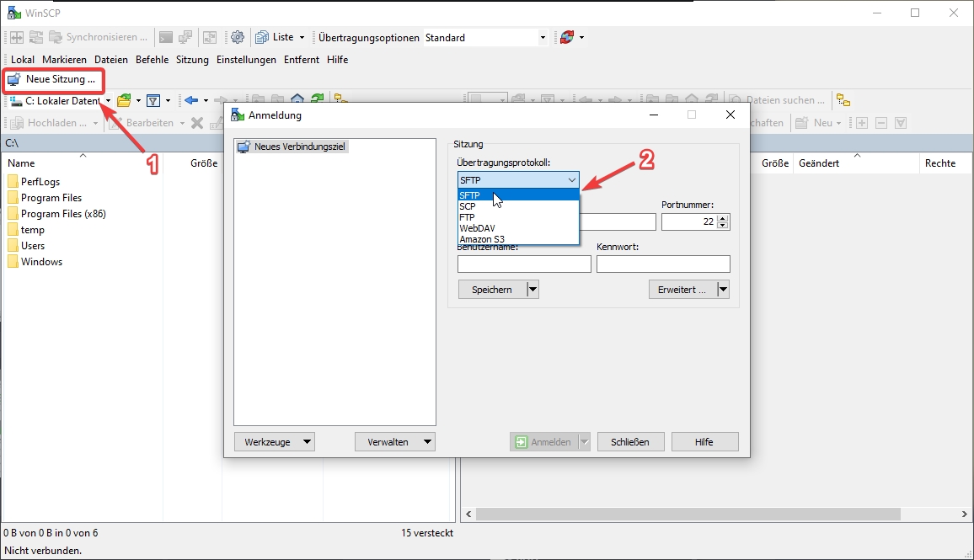This screenshot has height=560, width=974.
Task: Click the Werkzeuge button
Action: click(274, 442)
